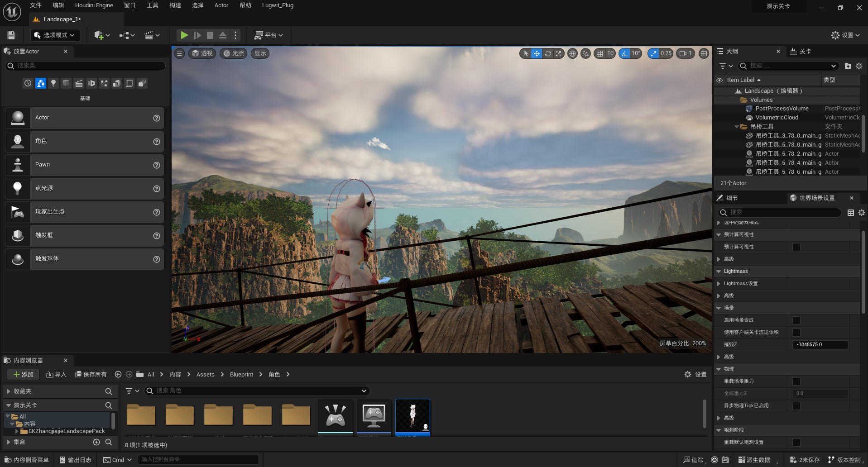
Task: Select the character blueprint thumbnail asset
Action: pyautogui.click(x=412, y=417)
